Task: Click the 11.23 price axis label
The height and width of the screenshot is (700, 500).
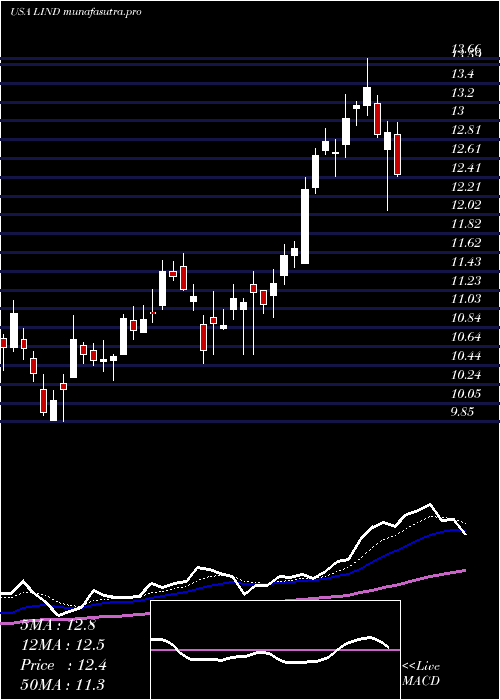Action: [466, 281]
